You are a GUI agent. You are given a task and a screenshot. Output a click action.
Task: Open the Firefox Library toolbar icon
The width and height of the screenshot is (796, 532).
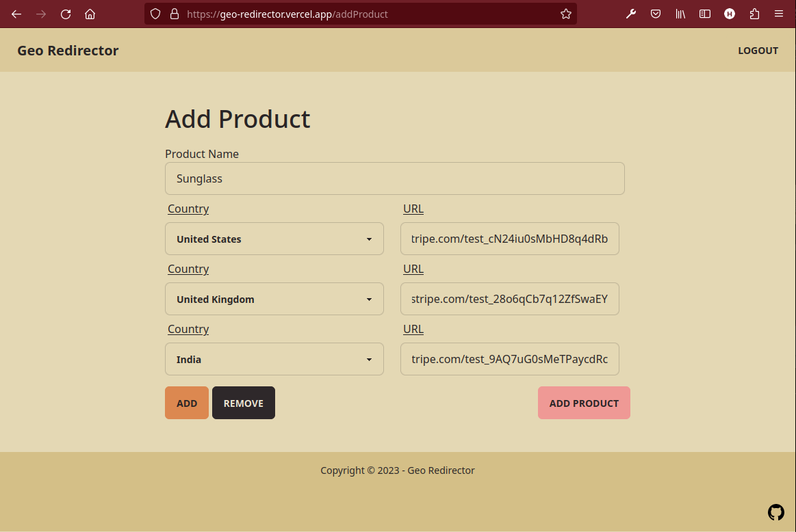[680, 14]
